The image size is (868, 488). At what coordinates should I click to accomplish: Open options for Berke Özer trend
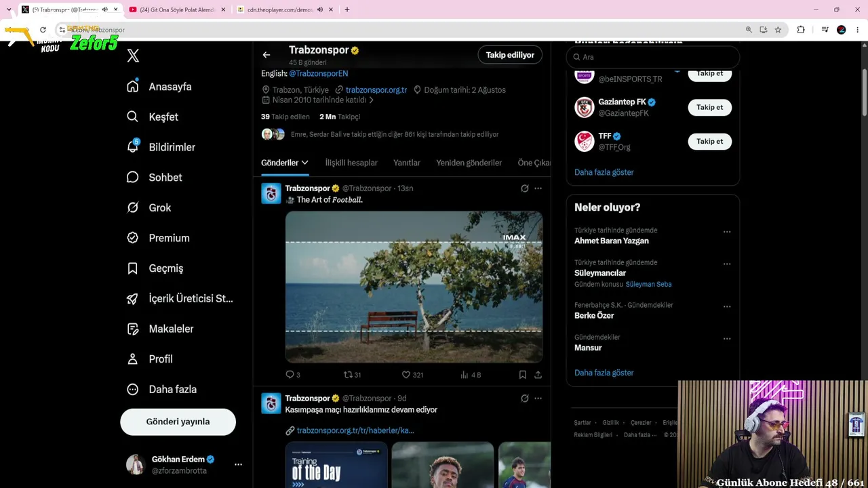[727, 306]
